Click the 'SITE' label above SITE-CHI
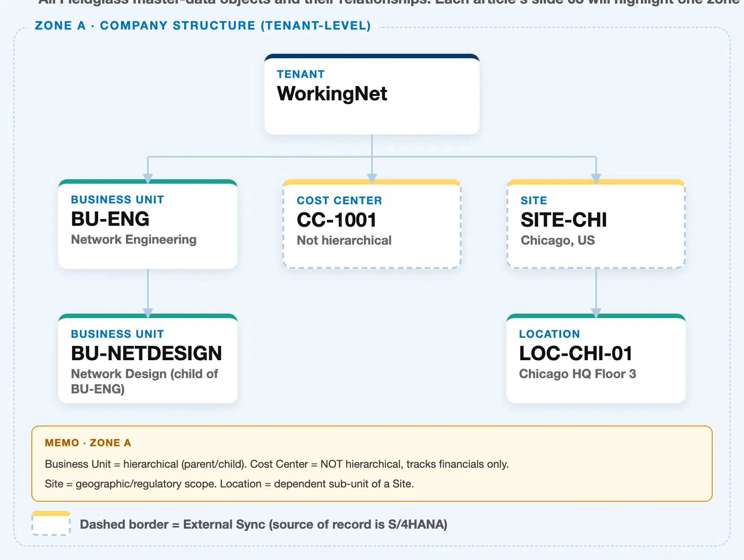Screen dimensions: 744x560 (x=534, y=201)
